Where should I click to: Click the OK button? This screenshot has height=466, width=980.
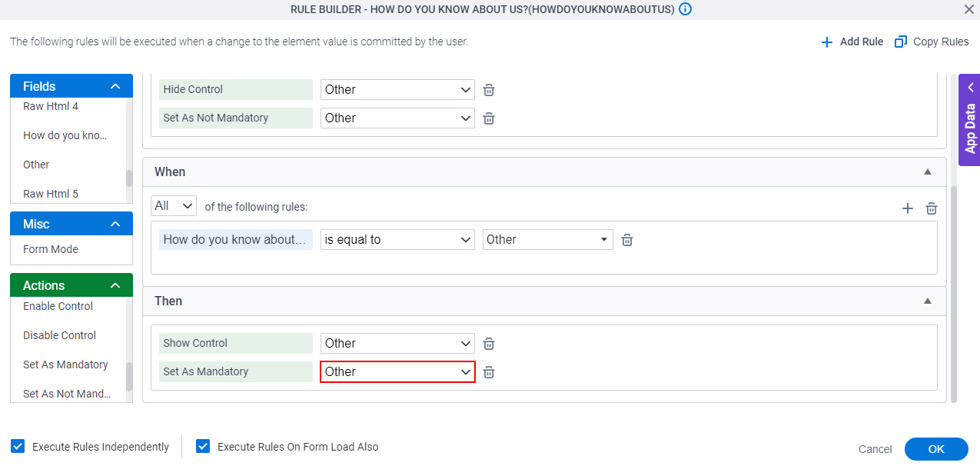pyautogui.click(x=936, y=449)
